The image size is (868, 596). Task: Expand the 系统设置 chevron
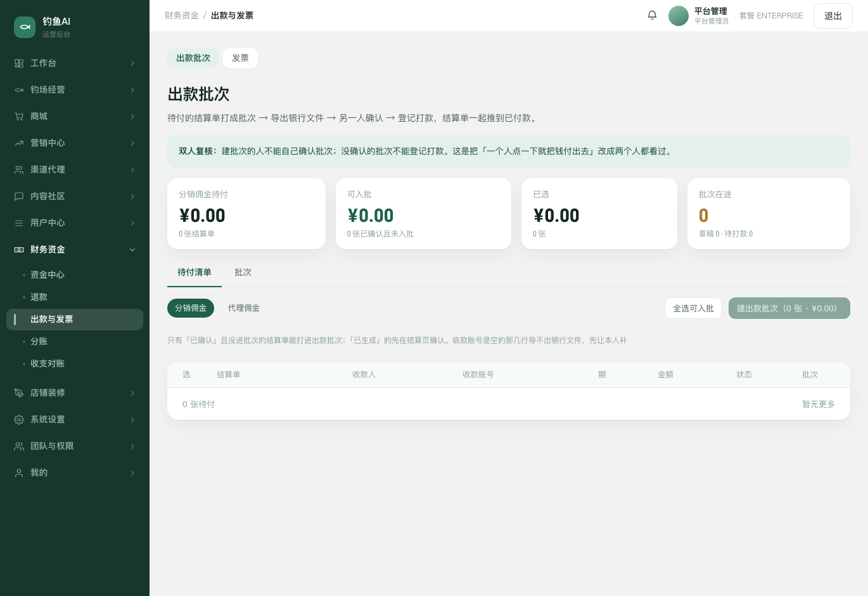132,420
